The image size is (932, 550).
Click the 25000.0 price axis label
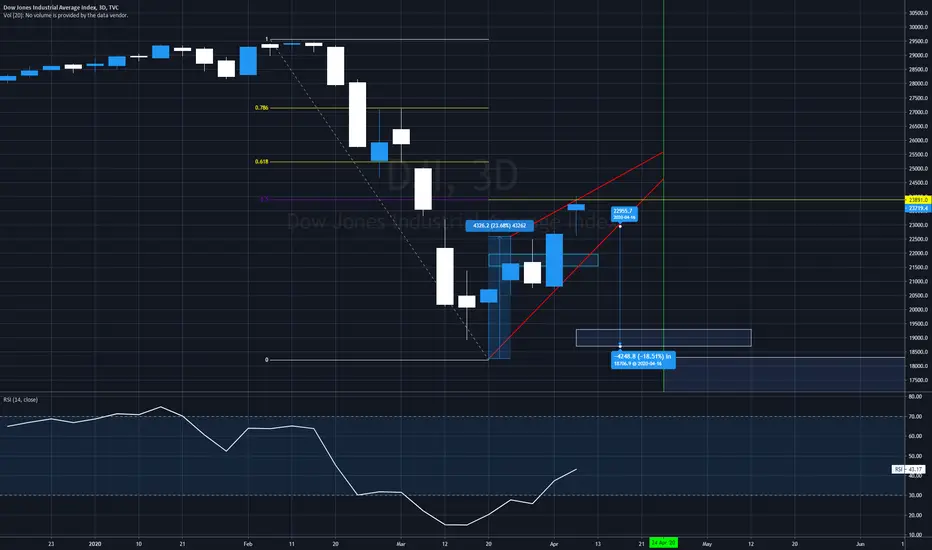(918, 169)
